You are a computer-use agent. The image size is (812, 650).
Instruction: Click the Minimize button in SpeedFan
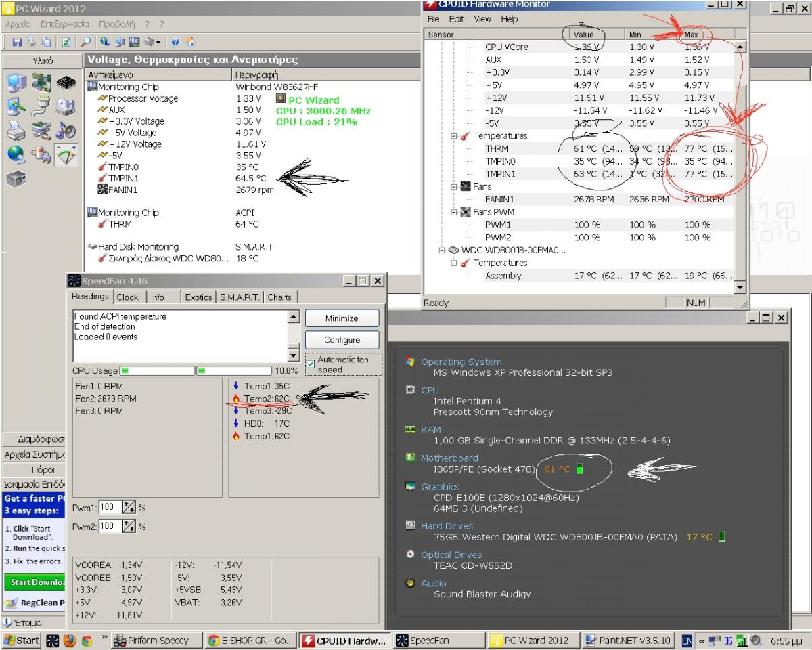(x=342, y=318)
